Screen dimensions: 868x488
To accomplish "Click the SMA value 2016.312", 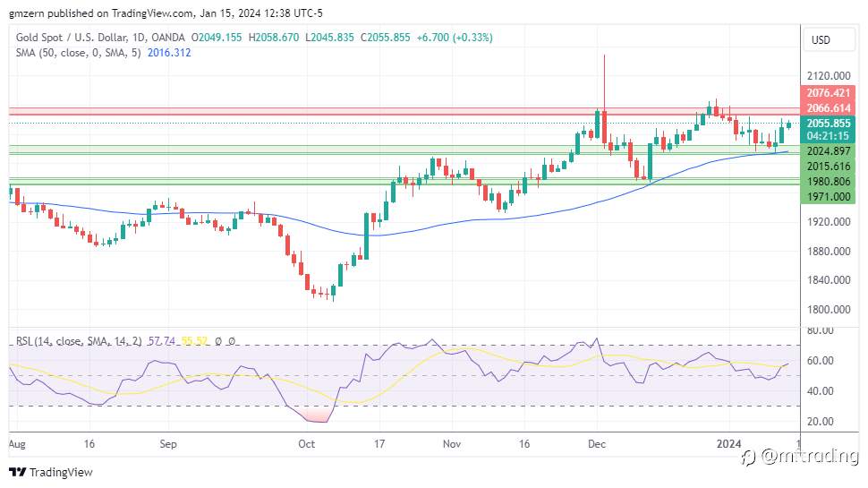I will tap(169, 53).
